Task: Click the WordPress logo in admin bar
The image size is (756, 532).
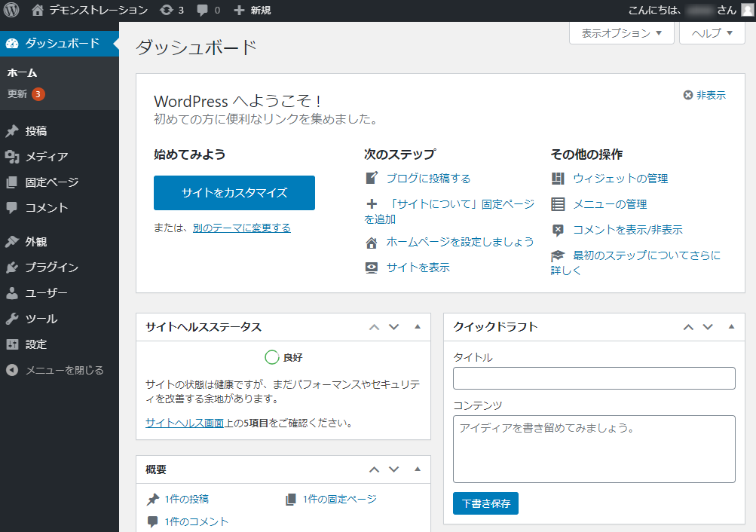Action: (x=11, y=10)
